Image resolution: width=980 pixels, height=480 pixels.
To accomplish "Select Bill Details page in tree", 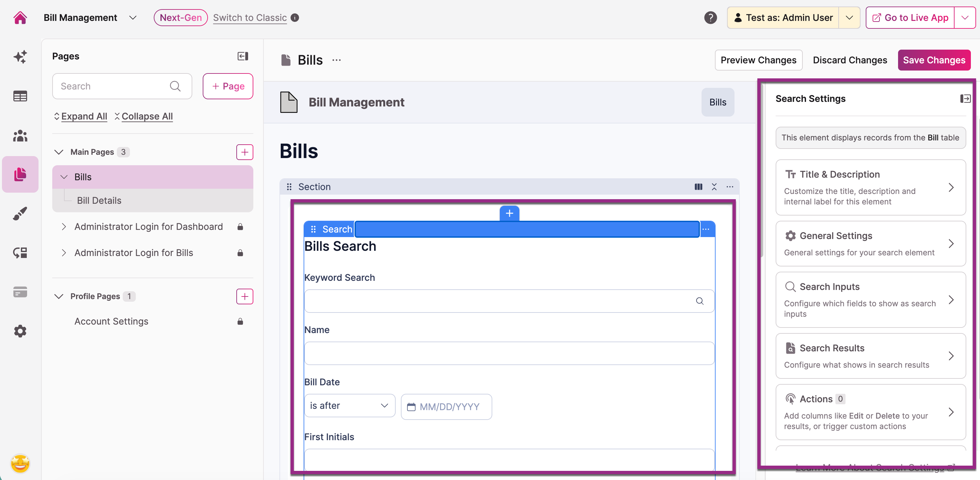I will (x=99, y=200).
